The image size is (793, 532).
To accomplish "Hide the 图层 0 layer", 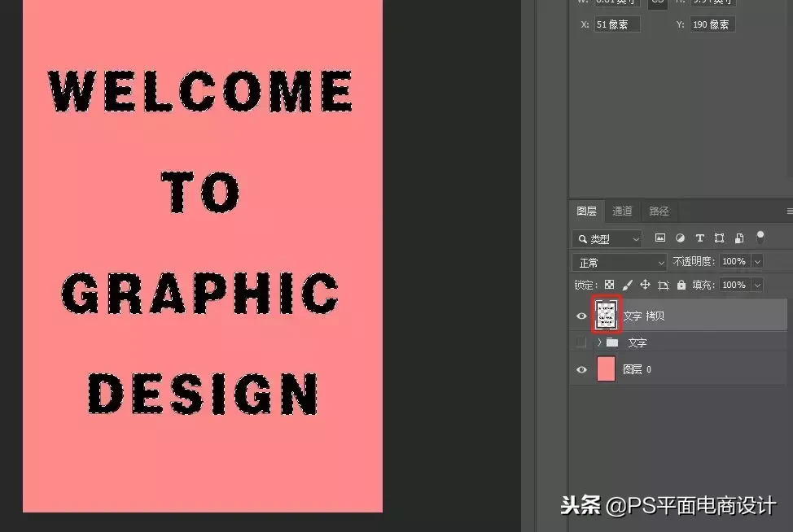I will click(581, 369).
